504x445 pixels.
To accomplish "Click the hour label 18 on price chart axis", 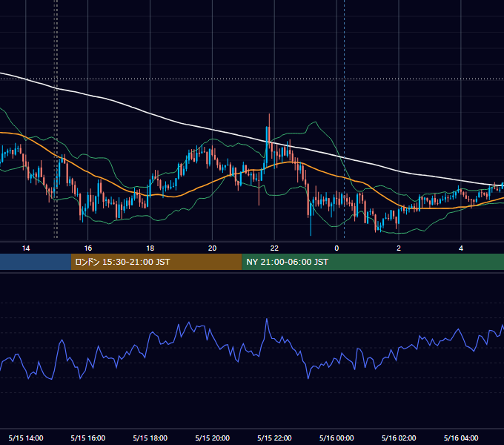I will click(150, 248).
